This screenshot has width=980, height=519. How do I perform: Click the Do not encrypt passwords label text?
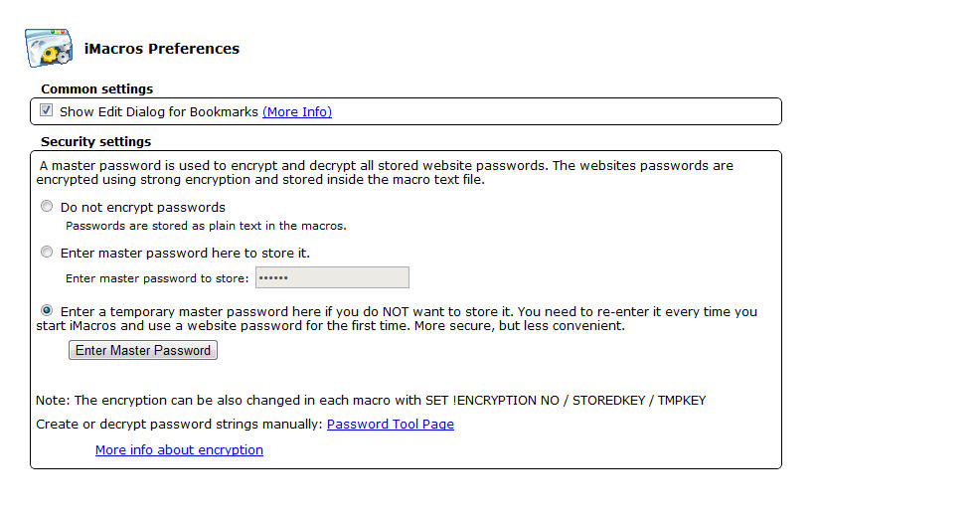click(x=143, y=208)
